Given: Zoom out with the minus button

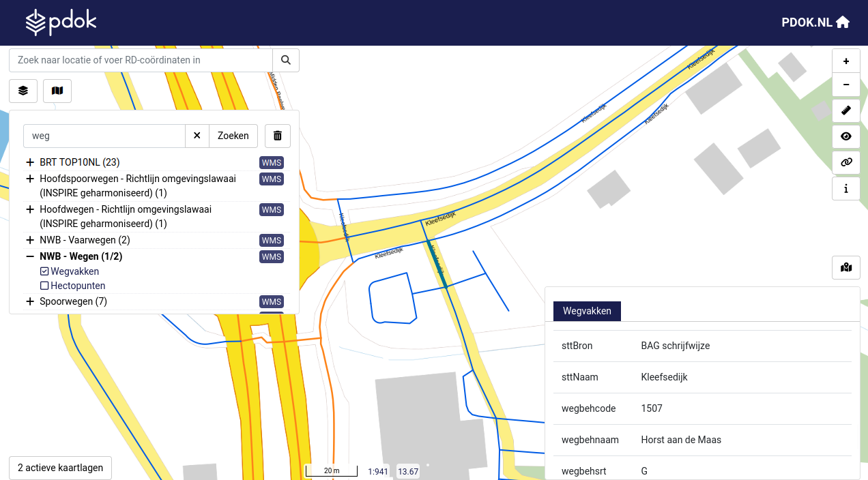Looking at the screenshot, I should click(x=846, y=85).
